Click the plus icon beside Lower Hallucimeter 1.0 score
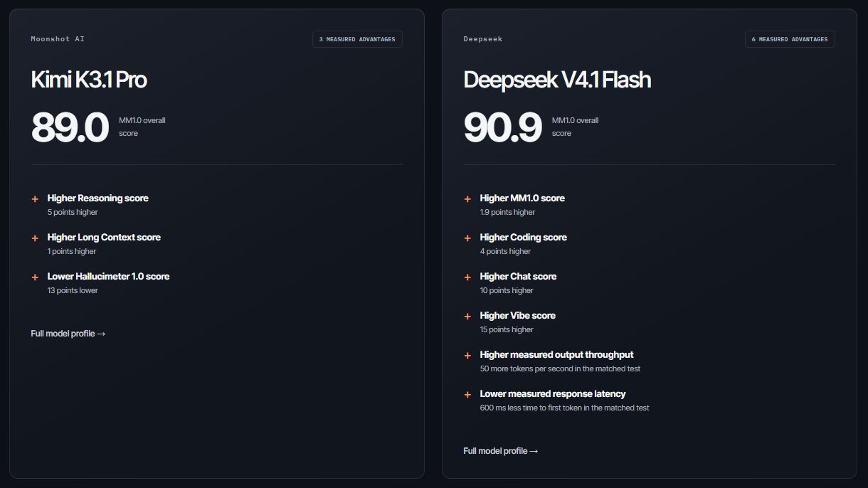 point(35,277)
